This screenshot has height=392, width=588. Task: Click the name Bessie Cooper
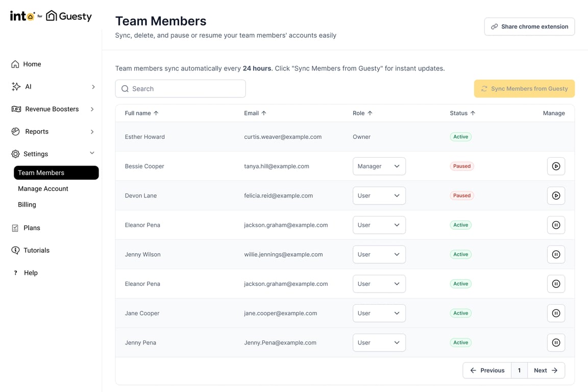[x=144, y=166]
